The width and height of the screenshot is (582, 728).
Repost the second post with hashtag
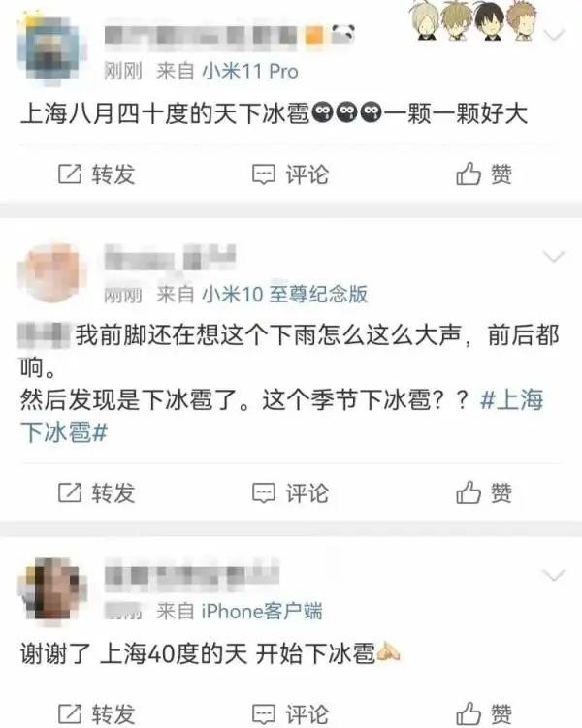(x=70, y=492)
